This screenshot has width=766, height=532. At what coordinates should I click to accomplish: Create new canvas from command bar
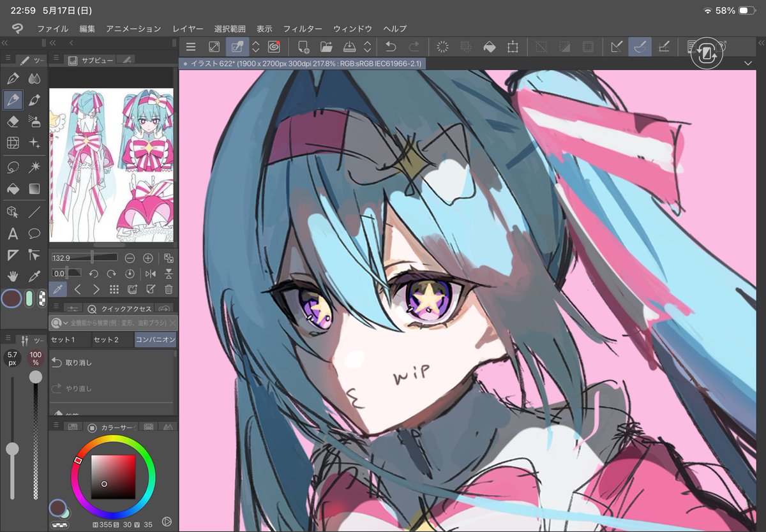tap(303, 47)
